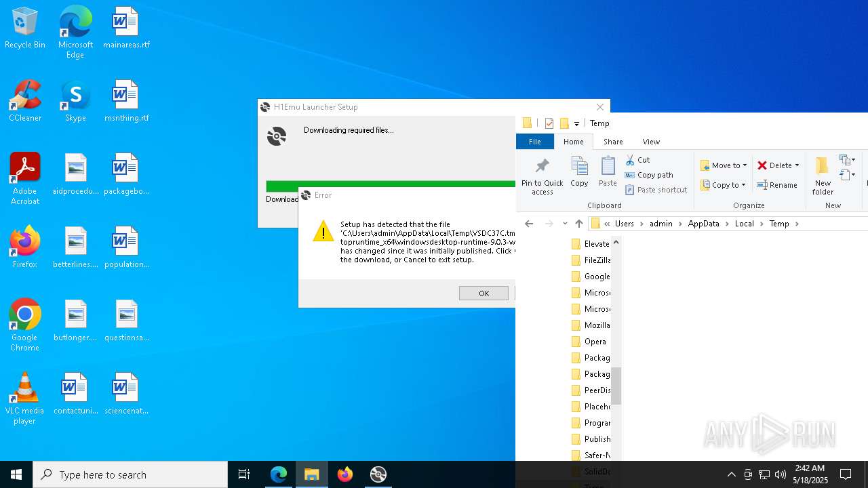The height and width of the screenshot is (488, 868).
Task: Select the FileZilla folder in the tree
Action: tap(590, 260)
